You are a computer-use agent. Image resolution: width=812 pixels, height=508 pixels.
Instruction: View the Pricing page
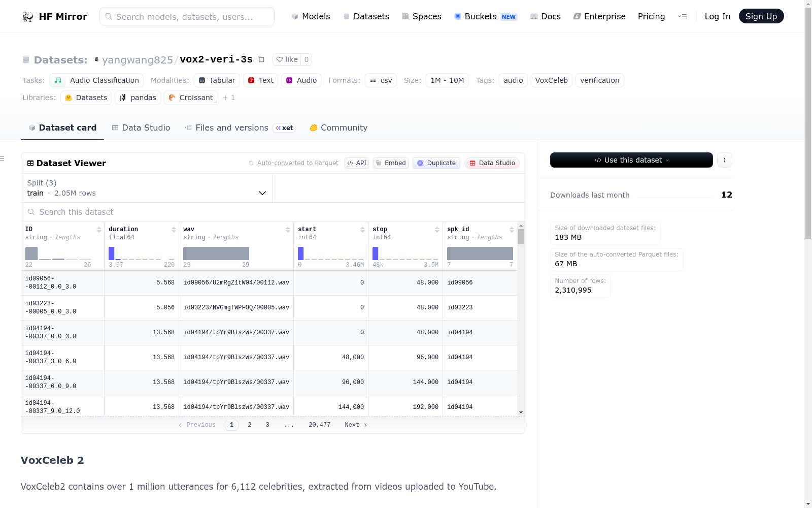coord(651,16)
